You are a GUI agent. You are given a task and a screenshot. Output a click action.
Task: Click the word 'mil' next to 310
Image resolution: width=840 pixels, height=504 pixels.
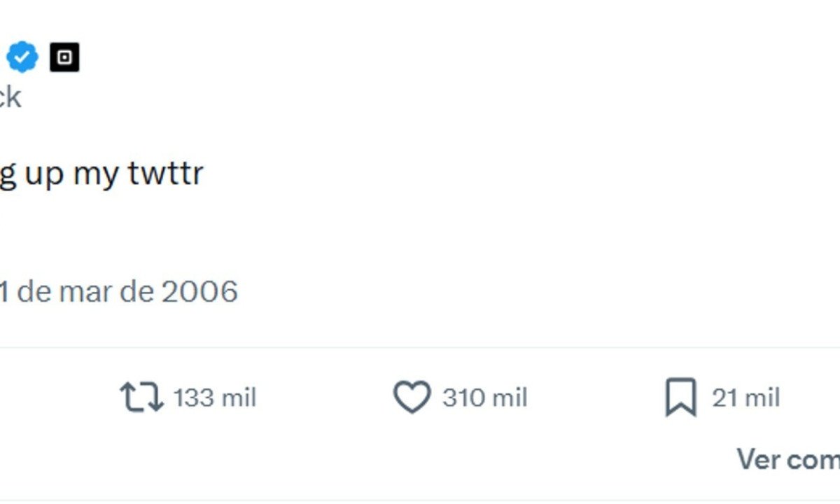point(510,398)
